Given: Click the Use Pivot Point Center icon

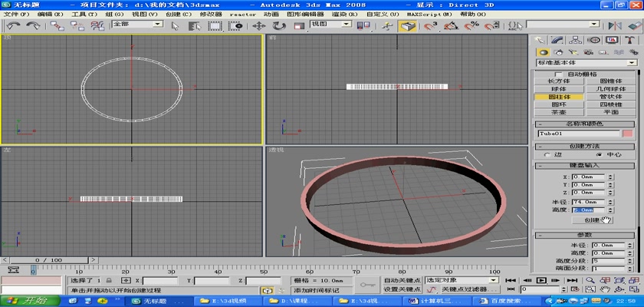Looking at the screenshot, I should coord(363,26).
